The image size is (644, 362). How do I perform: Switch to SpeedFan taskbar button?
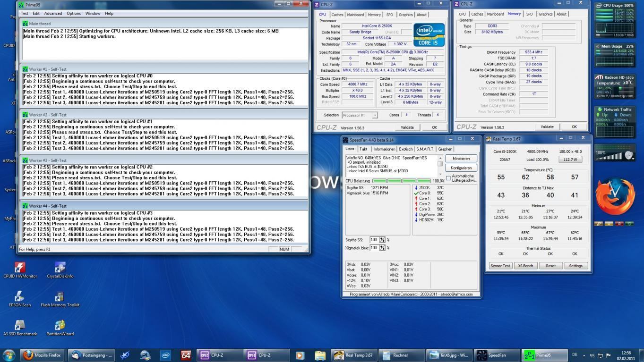[497, 355]
